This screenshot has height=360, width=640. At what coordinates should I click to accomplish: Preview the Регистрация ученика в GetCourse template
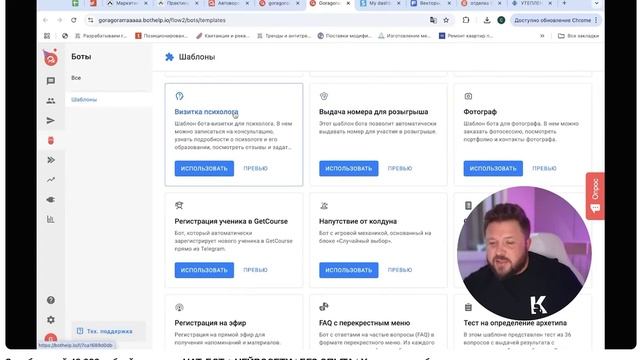[x=256, y=270]
